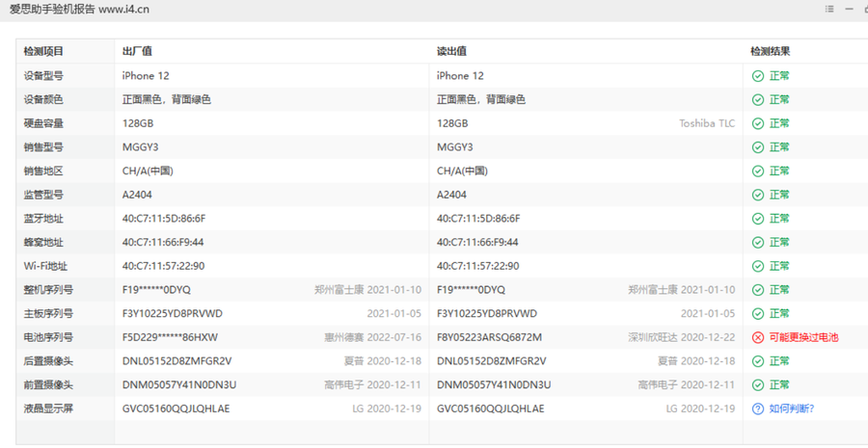Click the green check icon for 硬盘容量
Viewport: 868px width, 448px height.
758,123
